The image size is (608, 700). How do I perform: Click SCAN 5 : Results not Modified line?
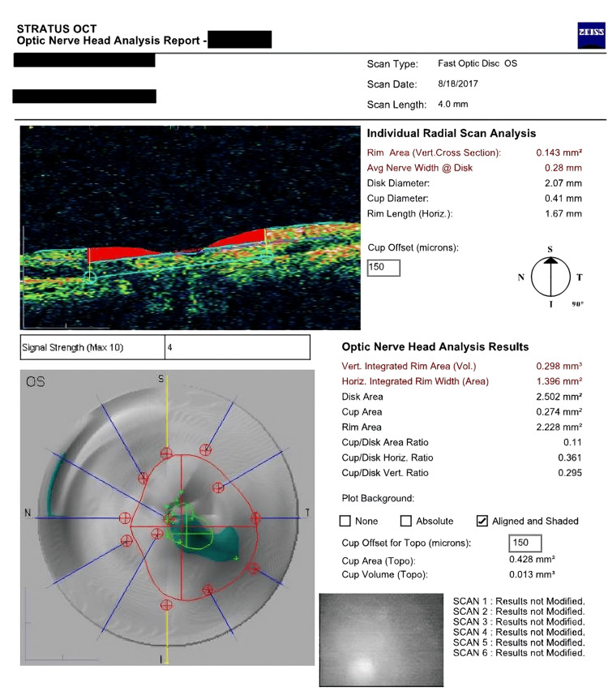click(519, 642)
